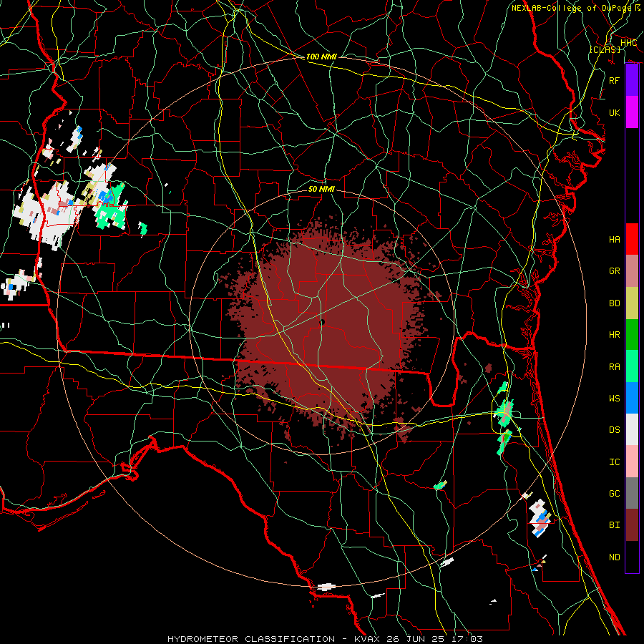
Task: Select the HR legend label
Action: click(x=615, y=335)
